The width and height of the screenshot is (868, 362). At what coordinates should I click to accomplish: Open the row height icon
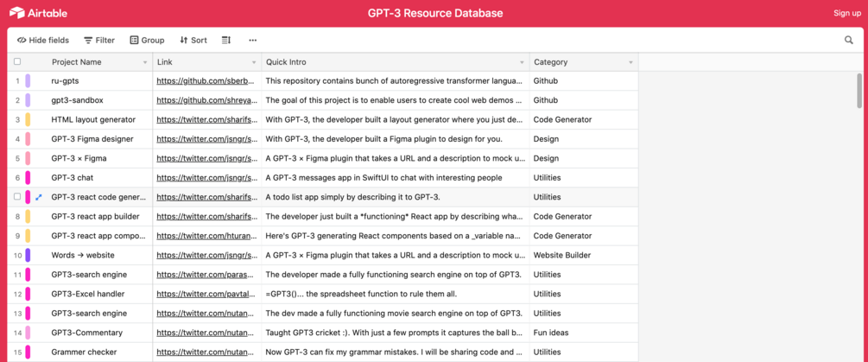coord(226,40)
